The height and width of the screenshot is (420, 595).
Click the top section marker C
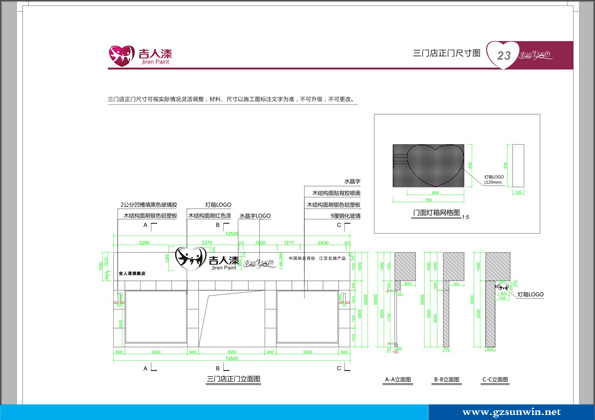pyautogui.click(x=339, y=225)
